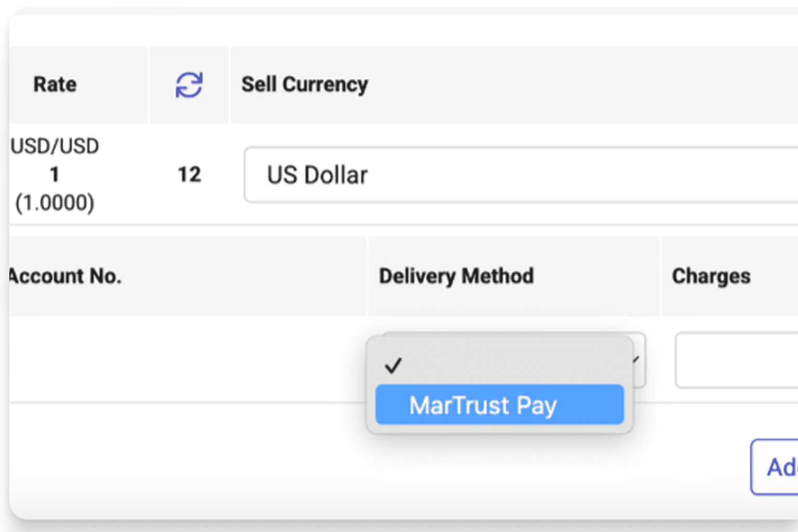798x532 pixels.
Task: Click the USD/USD rate value cell
Action: 55,174
